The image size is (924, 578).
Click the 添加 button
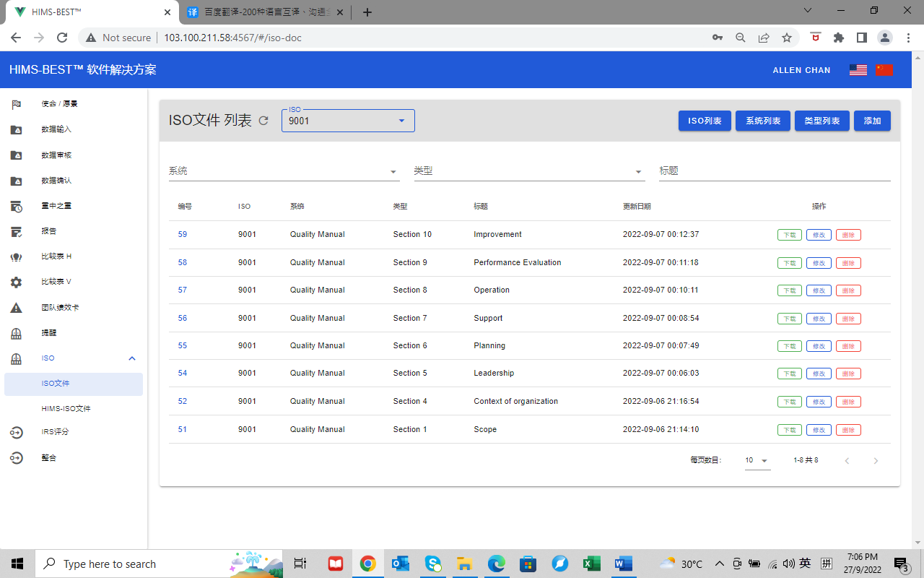coord(872,121)
